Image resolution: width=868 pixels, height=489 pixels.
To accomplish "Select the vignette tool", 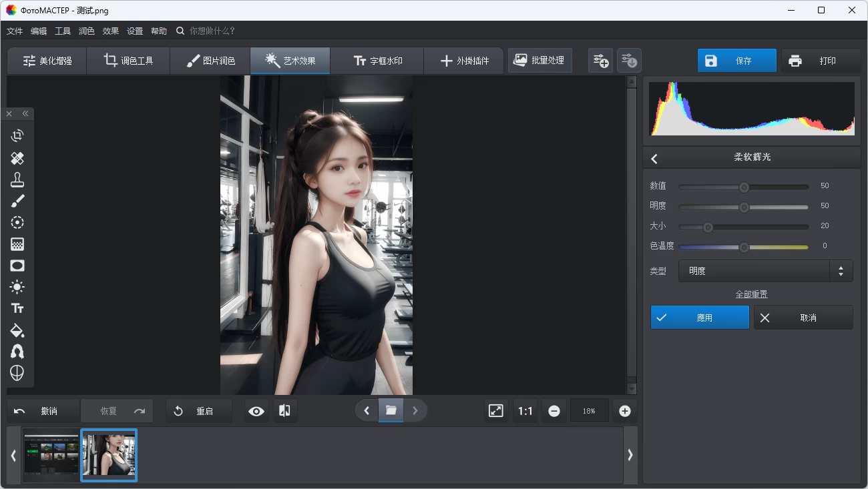I will 17,266.
